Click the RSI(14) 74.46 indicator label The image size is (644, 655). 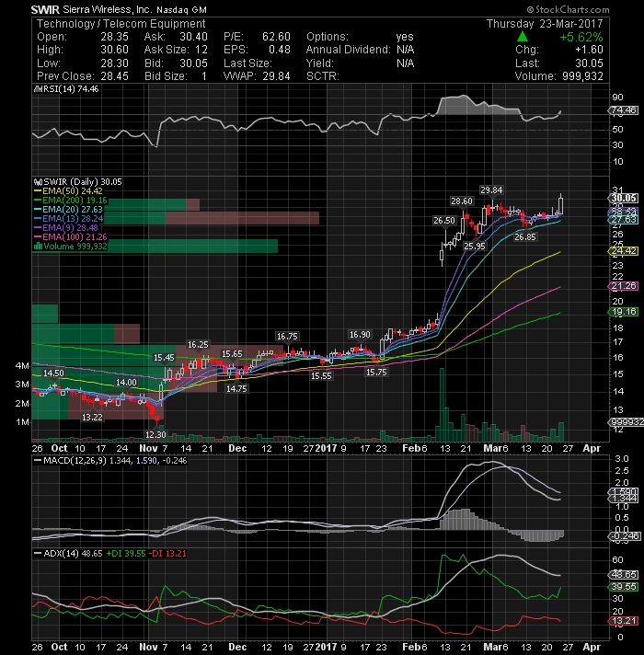(x=71, y=89)
